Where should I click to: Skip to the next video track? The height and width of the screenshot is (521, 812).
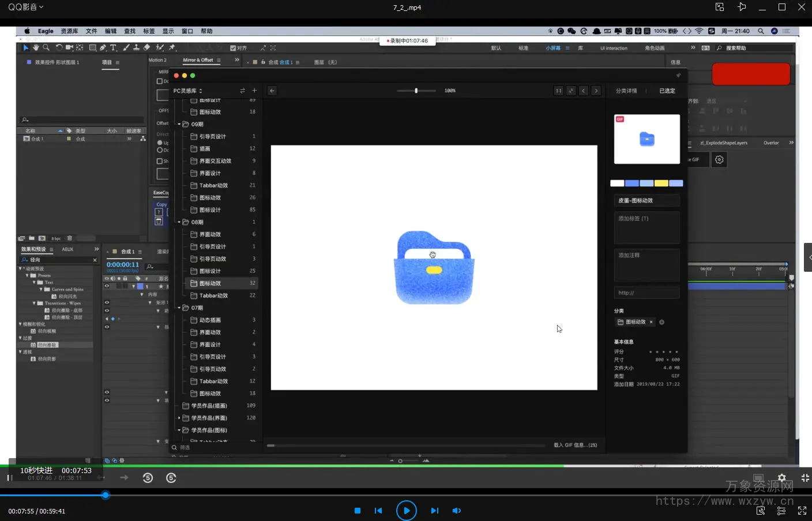[x=434, y=511]
